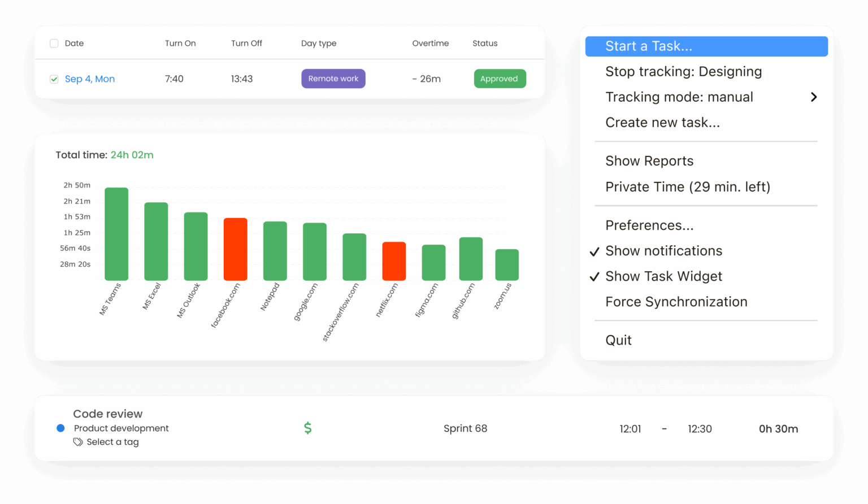This screenshot has height=504, width=868.
Task: Open "Create new task..."
Action: [662, 122]
